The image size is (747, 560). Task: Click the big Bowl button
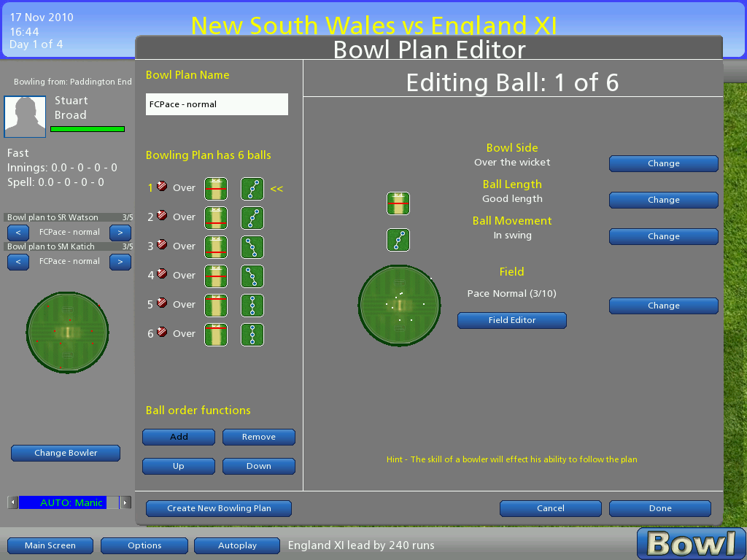click(692, 544)
